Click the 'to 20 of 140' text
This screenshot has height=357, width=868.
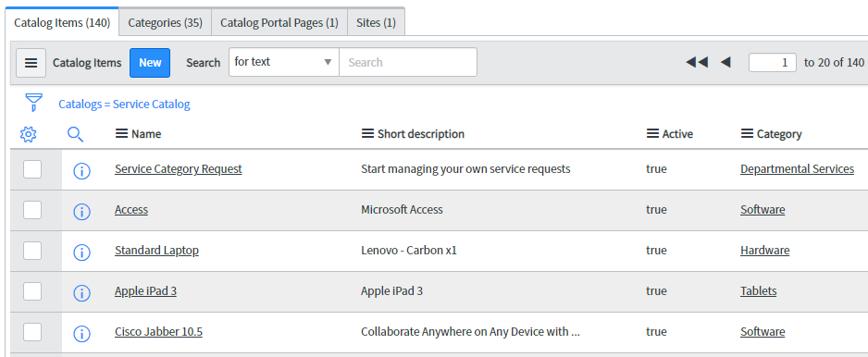pos(834,63)
